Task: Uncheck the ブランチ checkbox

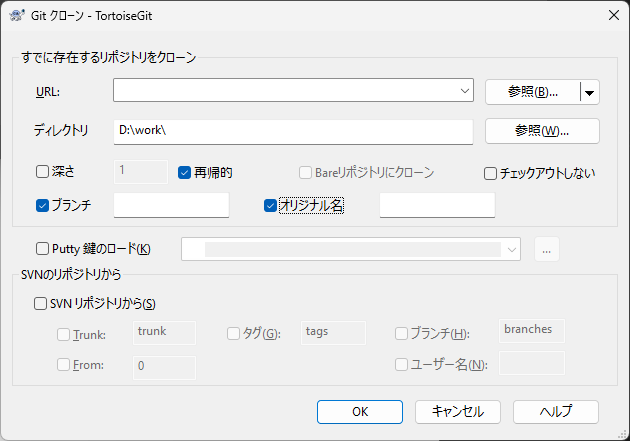Action: coord(43,205)
